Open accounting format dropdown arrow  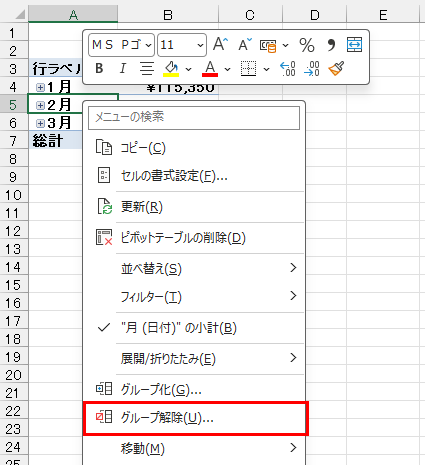286,45
